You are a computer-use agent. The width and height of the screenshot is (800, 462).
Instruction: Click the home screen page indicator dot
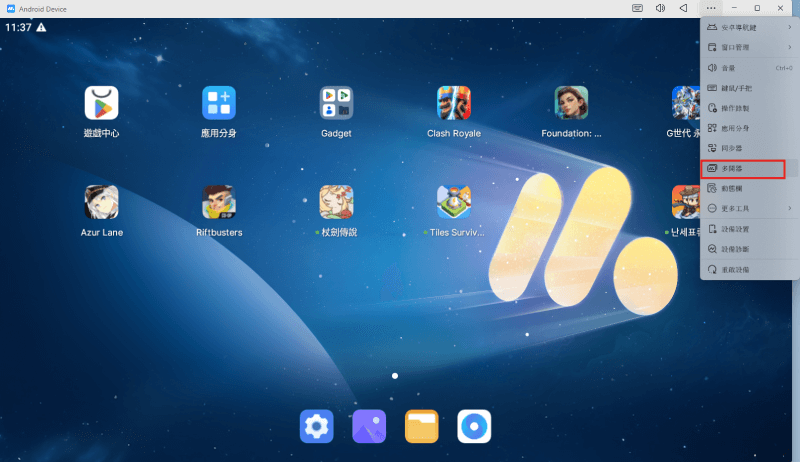(x=395, y=376)
